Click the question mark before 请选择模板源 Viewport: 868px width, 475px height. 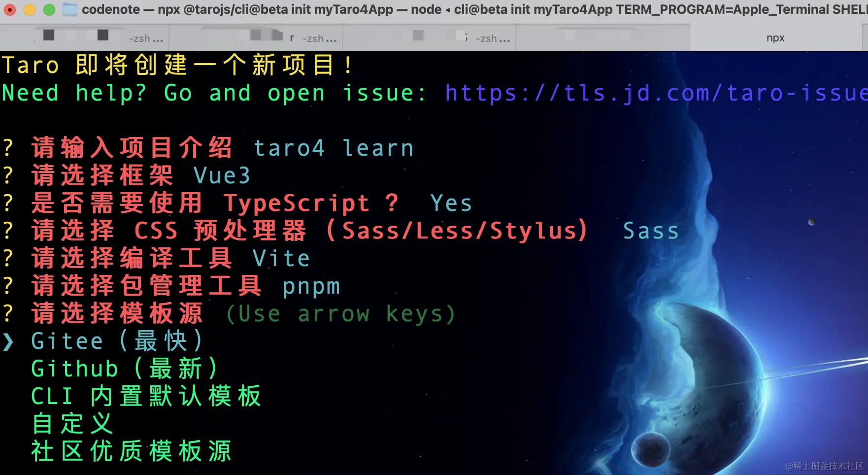[x=8, y=313]
